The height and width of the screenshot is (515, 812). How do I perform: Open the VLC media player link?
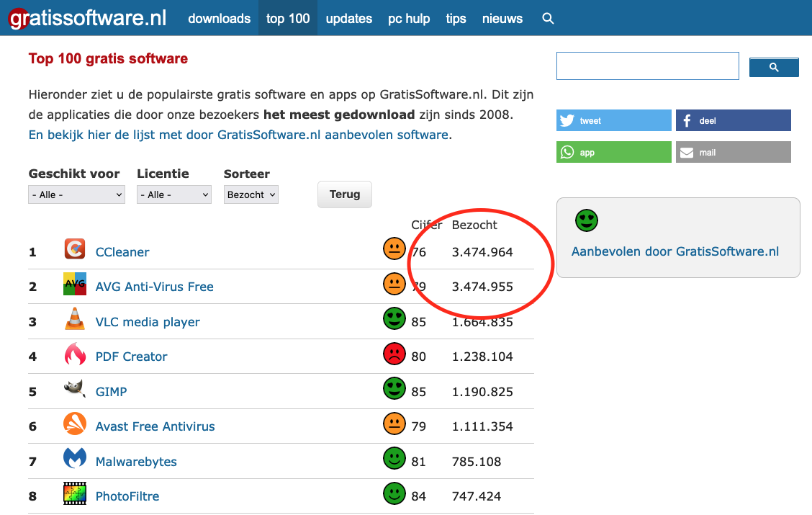tap(148, 322)
